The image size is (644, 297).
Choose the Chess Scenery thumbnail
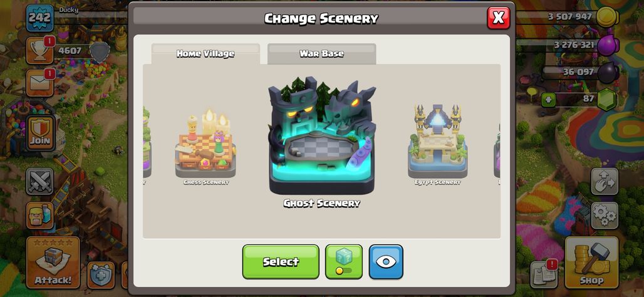pos(205,147)
